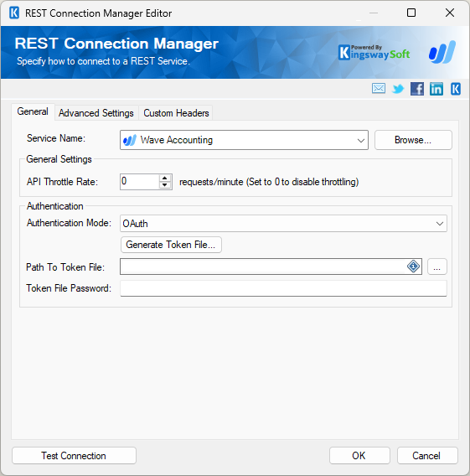Decrease API Throttle Rate with the down arrow
470x476 pixels.
click(164, 185)
